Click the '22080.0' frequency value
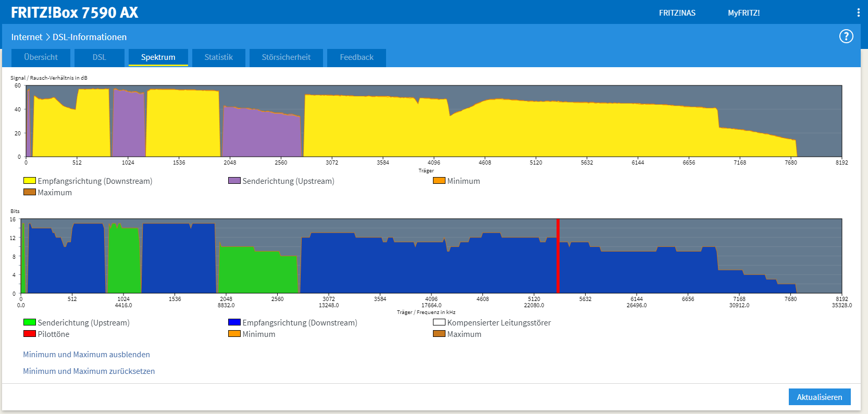 point(534,306)
